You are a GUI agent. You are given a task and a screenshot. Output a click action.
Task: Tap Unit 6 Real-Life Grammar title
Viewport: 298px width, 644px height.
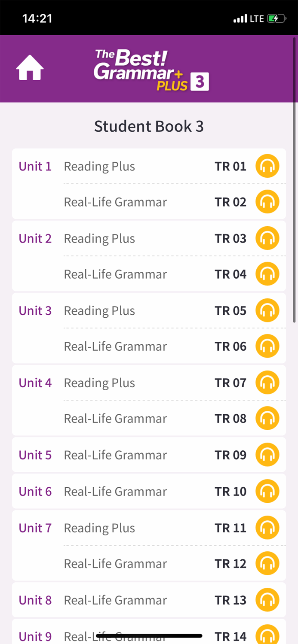[x=115, y=491]
